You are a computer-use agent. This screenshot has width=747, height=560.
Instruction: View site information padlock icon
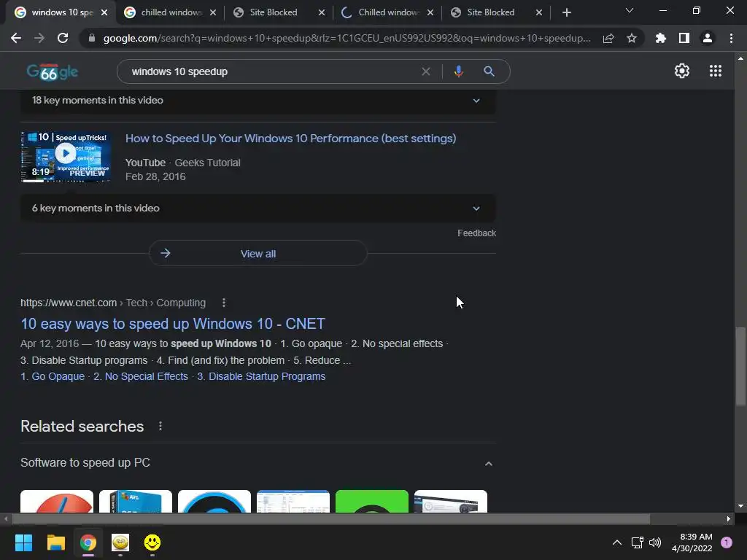(x=92, y=38)
